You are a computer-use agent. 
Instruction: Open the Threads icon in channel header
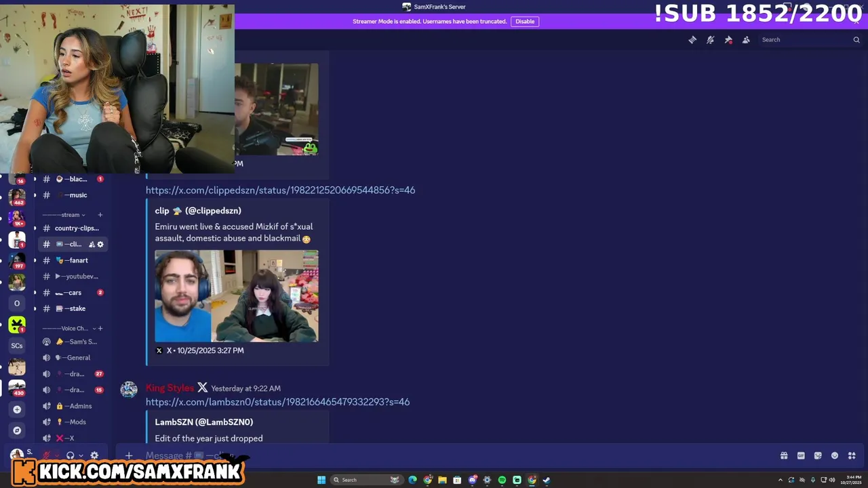pos(692,40)
